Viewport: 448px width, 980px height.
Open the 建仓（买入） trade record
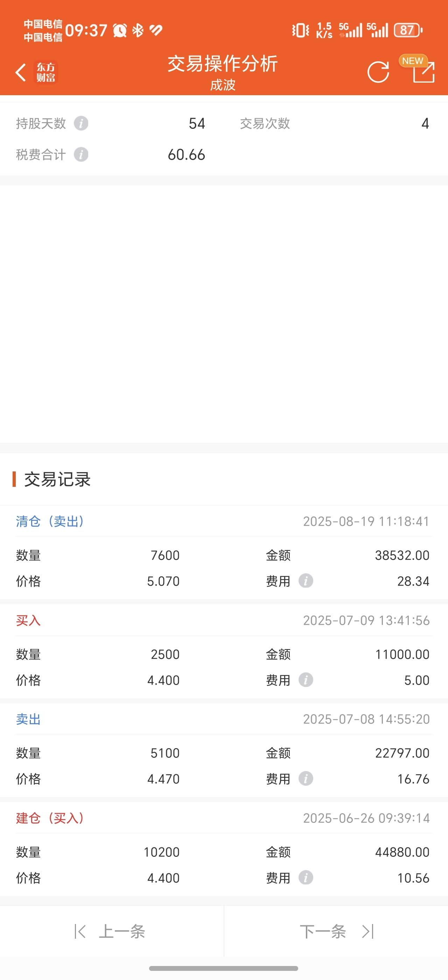coord(224,849)
